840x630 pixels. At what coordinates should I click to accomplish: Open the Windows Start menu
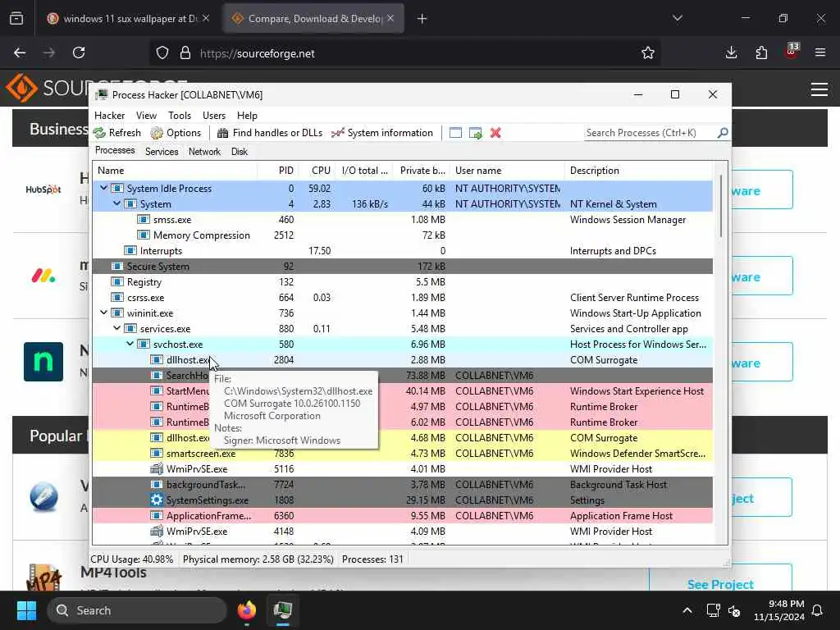[x=26, y=610]
